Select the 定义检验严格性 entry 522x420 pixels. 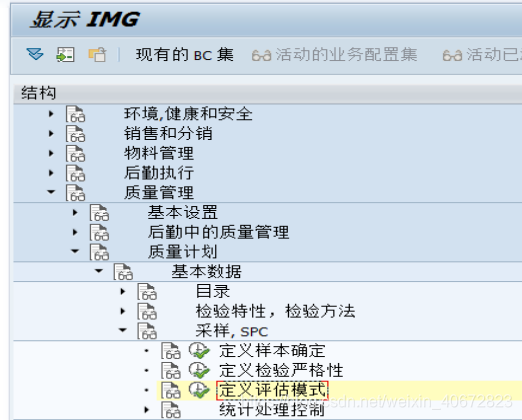(x=281, y=370)
